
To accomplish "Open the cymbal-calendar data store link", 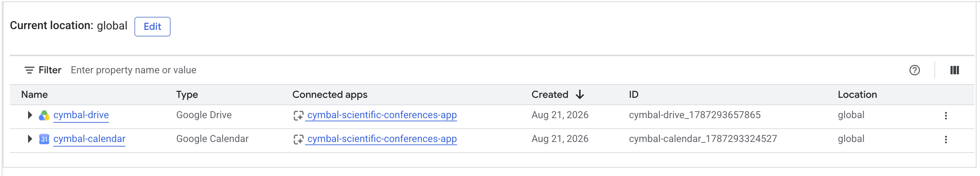I will (90, 139).
